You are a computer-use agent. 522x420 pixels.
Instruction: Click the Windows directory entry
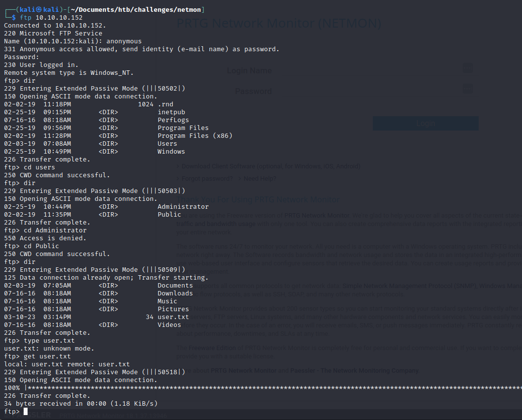171,152
